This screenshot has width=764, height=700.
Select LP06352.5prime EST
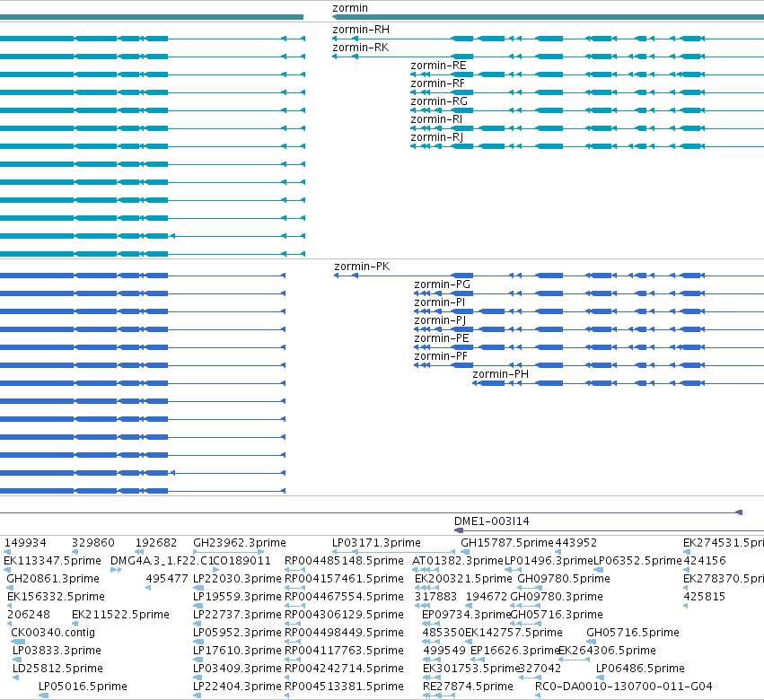click(x=637, y=561)
